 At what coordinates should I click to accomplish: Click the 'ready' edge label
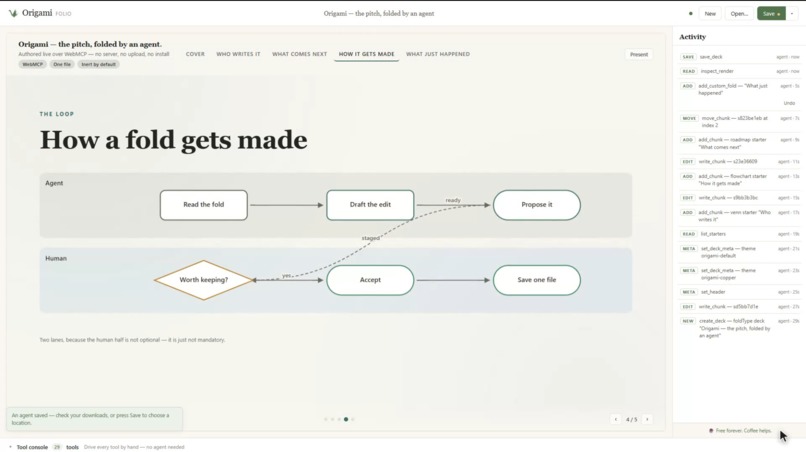pos(453,200)
